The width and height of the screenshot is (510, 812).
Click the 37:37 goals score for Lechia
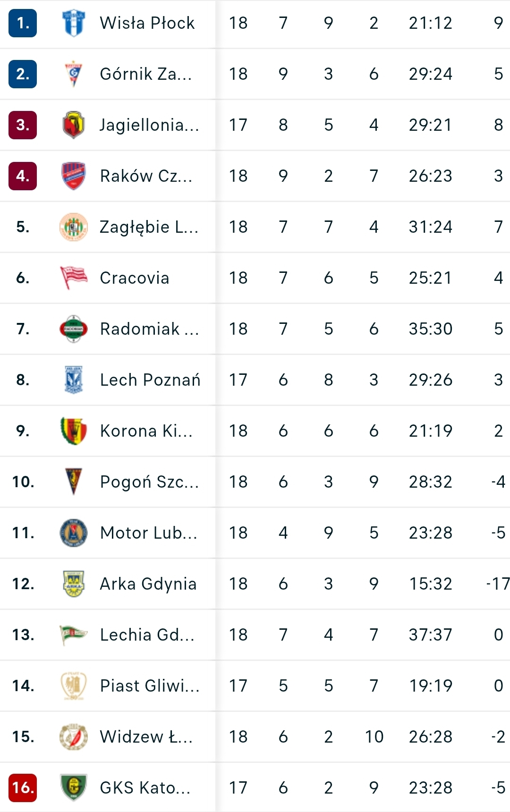[x=430, y=635]
